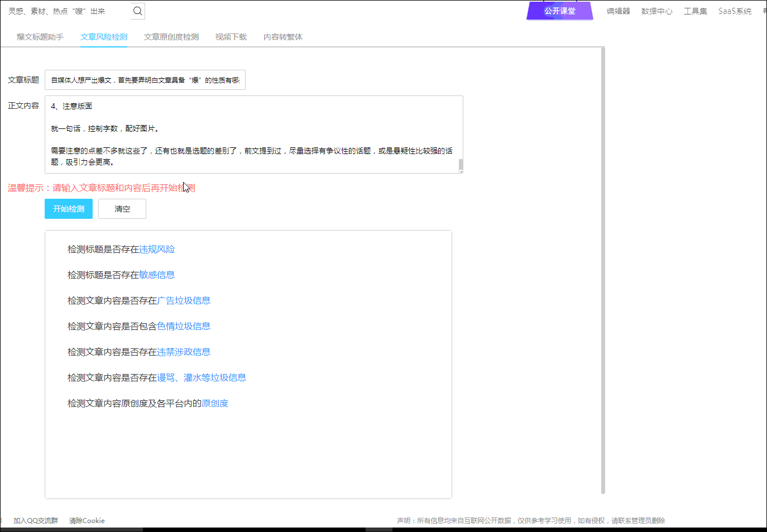Click the 违禁涉政信息 highlighted text
This screenshot has height=532, width=767.
coord(184,352)
